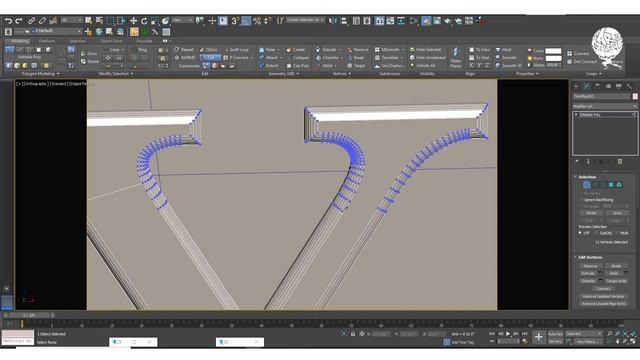Toggle the Set Key mode button
The height and width of the screenshot is (360, 640).
pyautogui.click(x=555, y=341)
